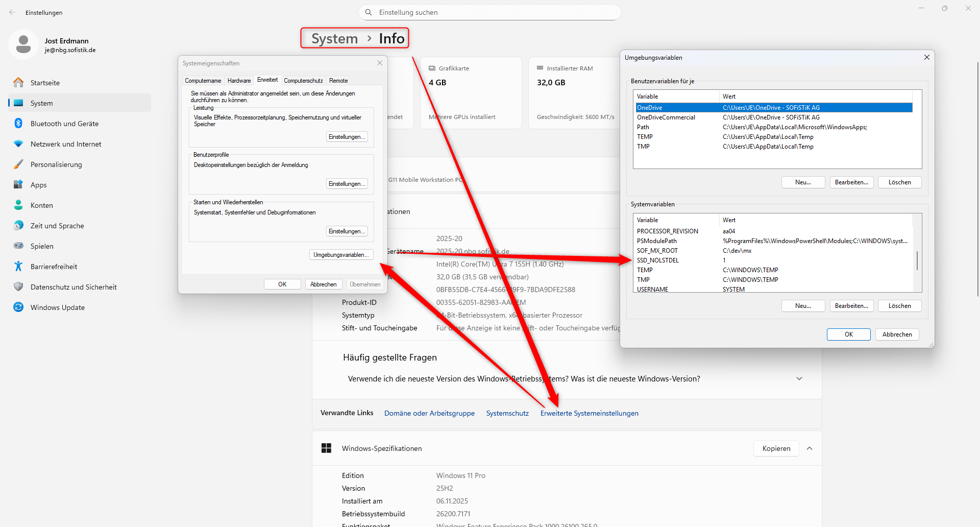Click the back arrow next to Einstellungen
This screenshot has height=527, width=980.
click(12, 13)
